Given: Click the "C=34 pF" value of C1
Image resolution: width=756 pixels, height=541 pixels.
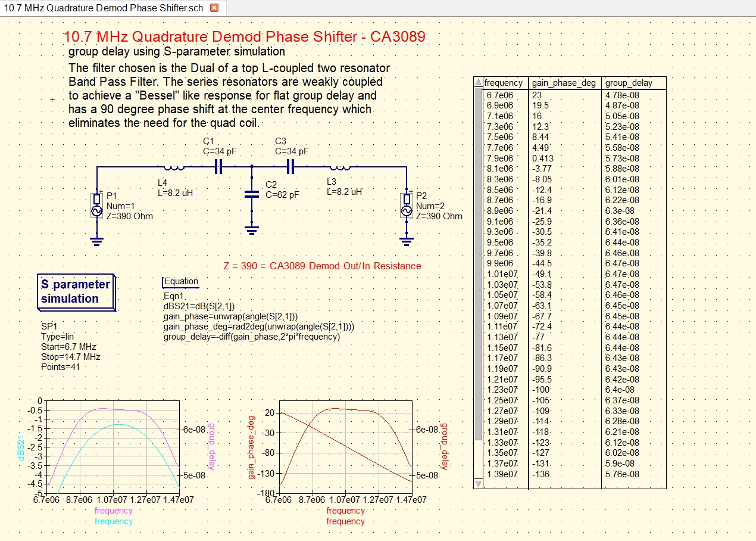Looking at the screenshot, I should point(220,151).
